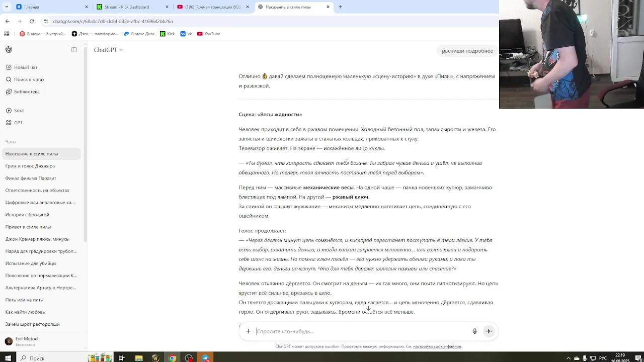The width and height of the screenshot is (644, 362).
Task: Jump to bottom with the down-arrow button
Action: [368, 309]
